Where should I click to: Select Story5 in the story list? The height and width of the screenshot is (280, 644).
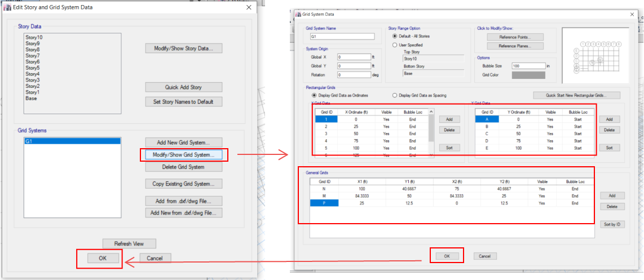tap(32, 68)
